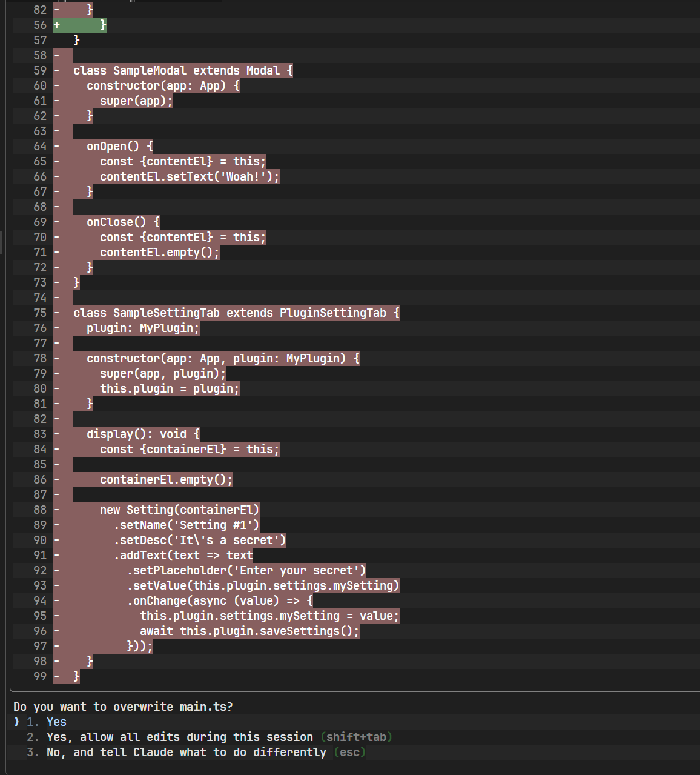Click the '.addText(text => text' line
The image size is (700, 775).
coord(183,555)
